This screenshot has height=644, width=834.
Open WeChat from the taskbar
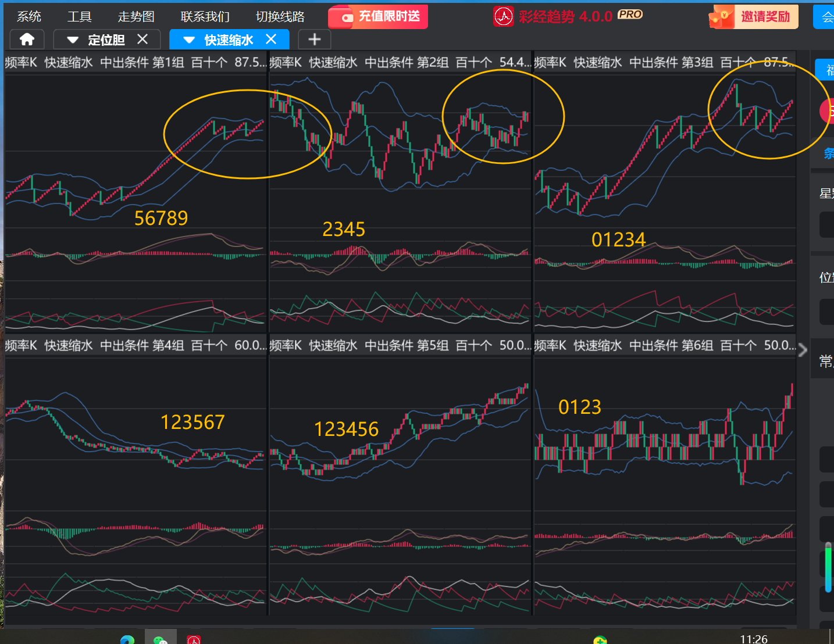tap(160, 638)
